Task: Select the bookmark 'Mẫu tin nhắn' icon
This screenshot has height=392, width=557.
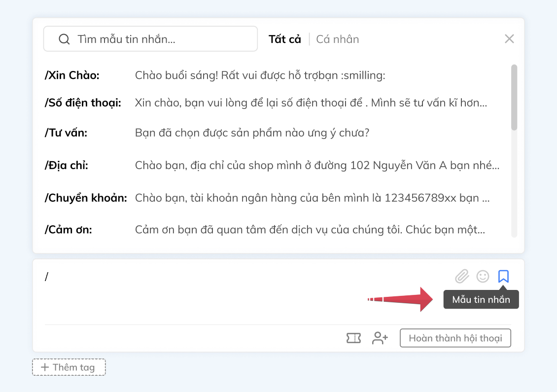Action: click(x=503, y=277)
